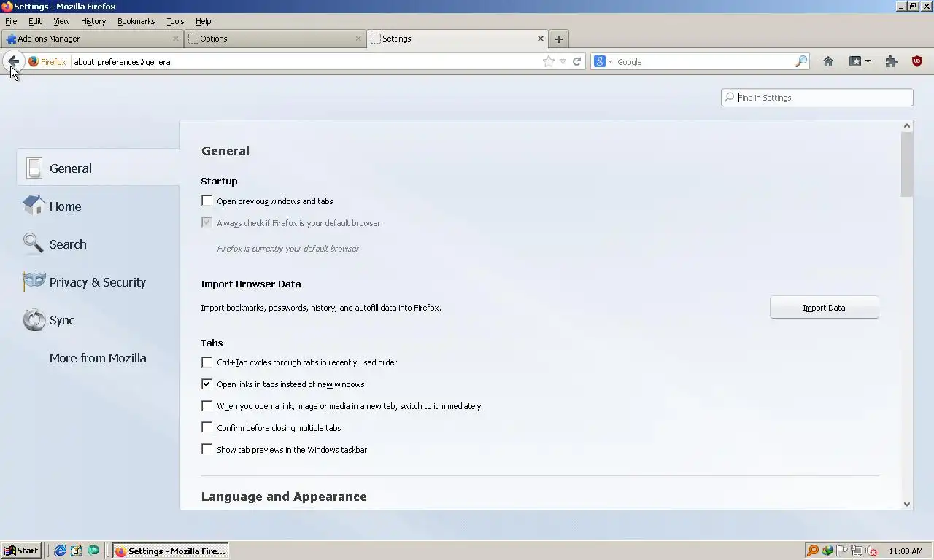Viewport: 934px width, 560px height.
Task: Open the History menu
Action: coord(93,21)
